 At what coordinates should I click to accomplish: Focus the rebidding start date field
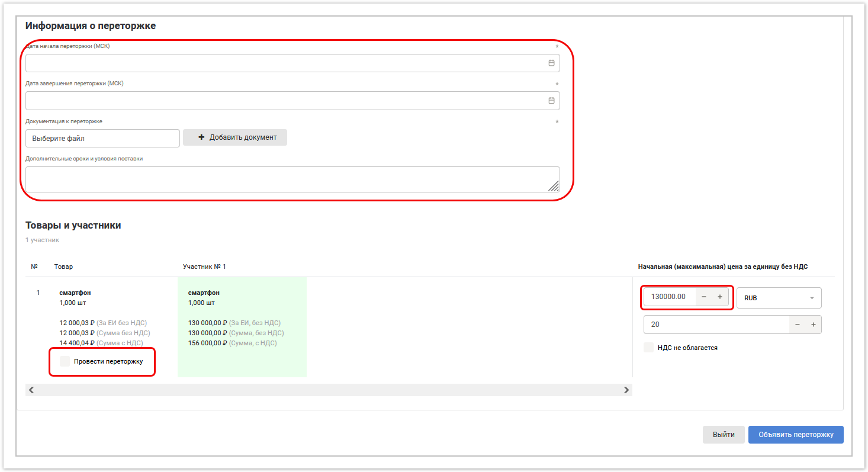click(x=284, y=63)
